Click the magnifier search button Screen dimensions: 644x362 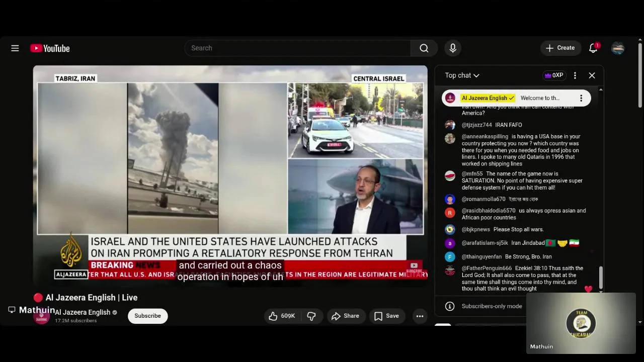coord(424,48)
